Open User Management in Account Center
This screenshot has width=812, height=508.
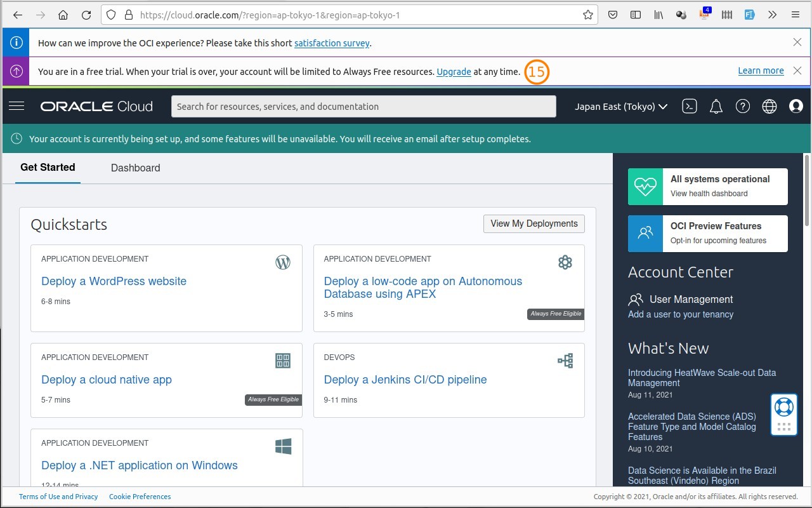691,299
